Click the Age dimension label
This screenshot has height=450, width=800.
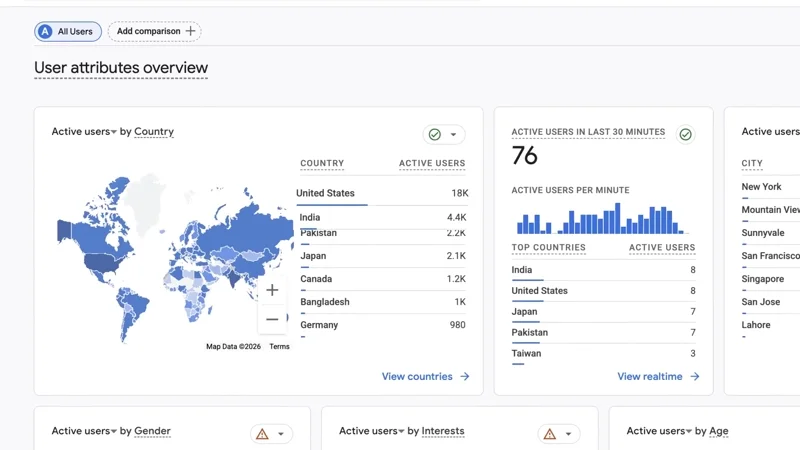[x=718, y=431]
